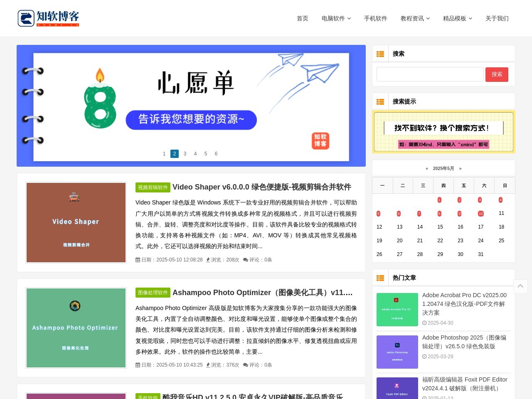The width and height of the screenshot is (532, 399).
Task: Open posts from May 9 in calendar
Action: click(459, 214)
